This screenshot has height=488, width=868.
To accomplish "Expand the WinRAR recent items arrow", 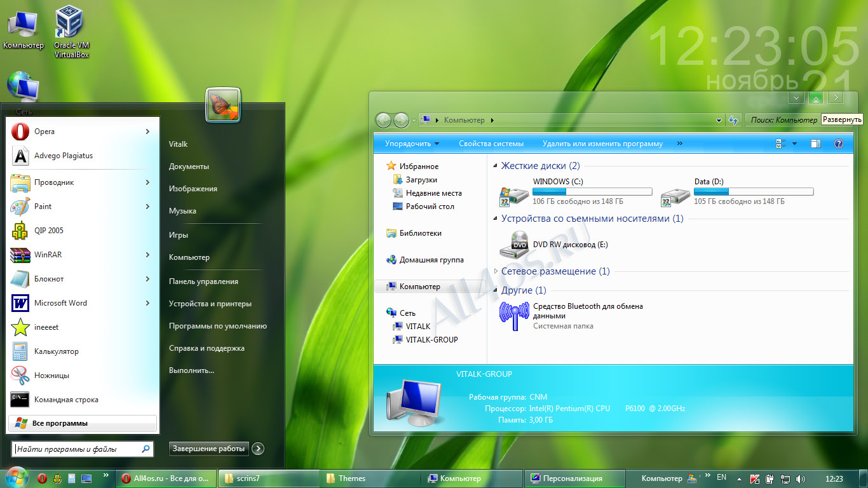I will (147, 255).
